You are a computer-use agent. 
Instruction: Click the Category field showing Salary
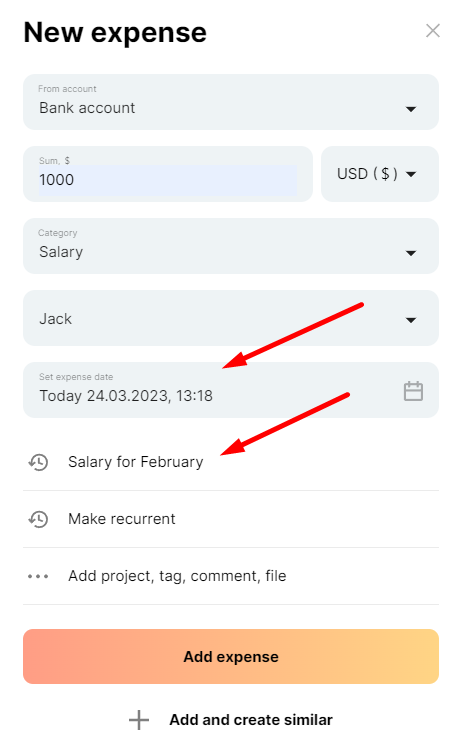[231, 246]
